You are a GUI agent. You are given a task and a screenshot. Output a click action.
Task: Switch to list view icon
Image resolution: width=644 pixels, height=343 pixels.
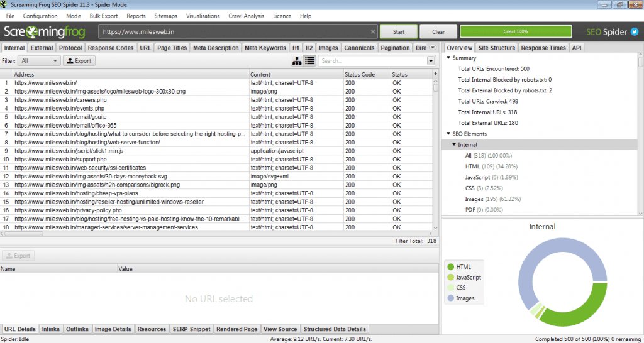pos(309,61)
